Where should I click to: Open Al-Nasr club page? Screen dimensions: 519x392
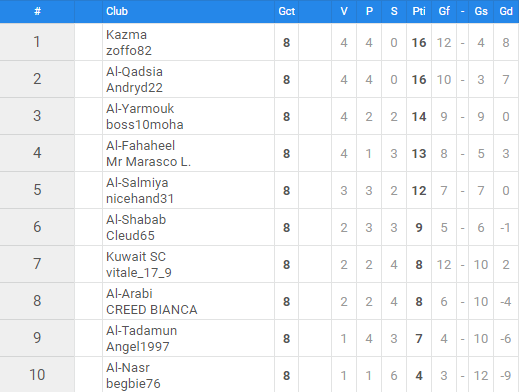point(128,368)
